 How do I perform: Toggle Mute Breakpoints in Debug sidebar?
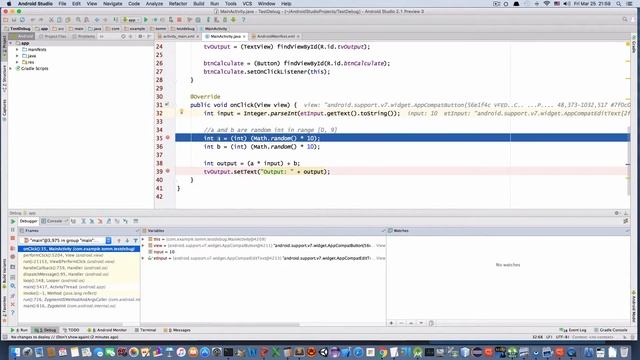tap(13, 257)
